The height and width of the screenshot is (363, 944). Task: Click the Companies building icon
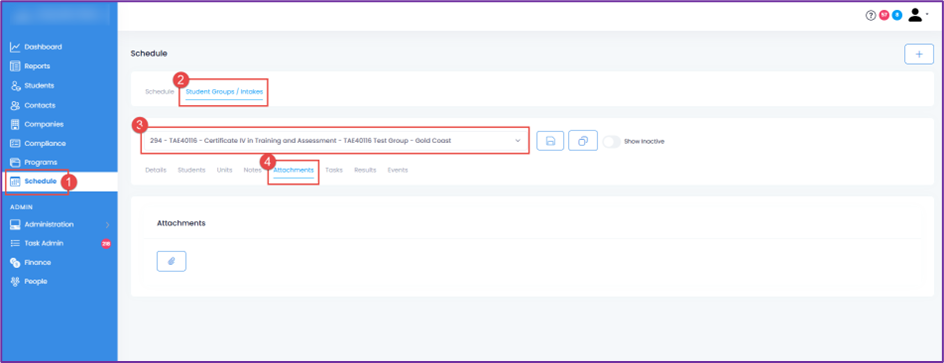point(16,124)
